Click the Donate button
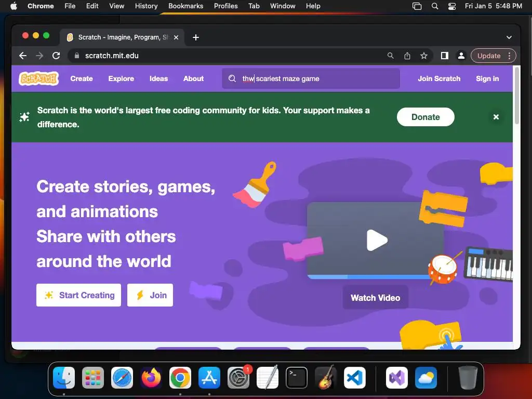 click(425, 117)
